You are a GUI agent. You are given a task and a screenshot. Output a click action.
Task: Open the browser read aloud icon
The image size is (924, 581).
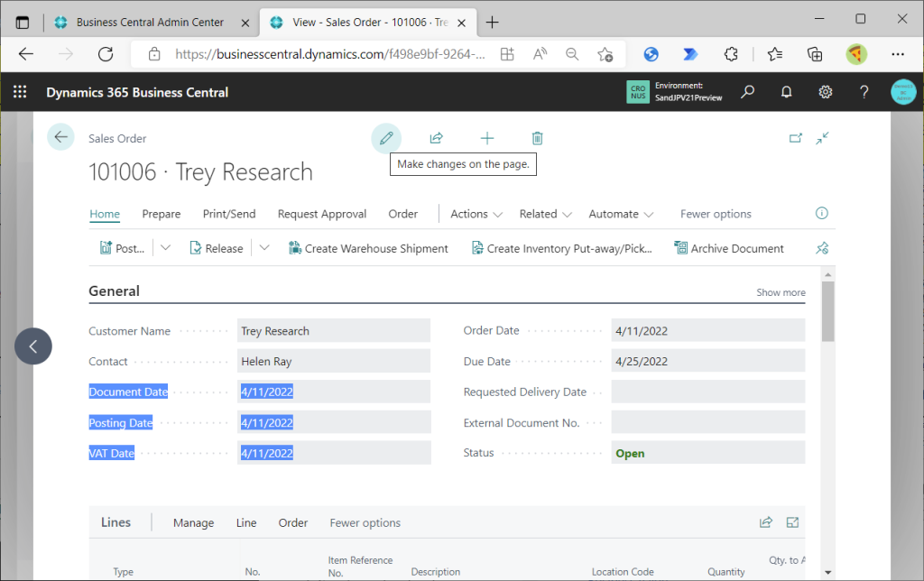tap(540, 55)
